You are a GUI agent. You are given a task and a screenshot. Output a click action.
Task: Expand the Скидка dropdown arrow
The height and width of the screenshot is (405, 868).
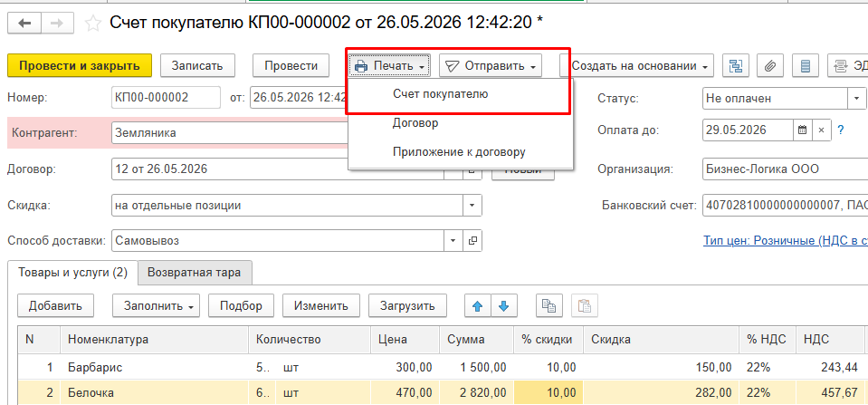472,205
